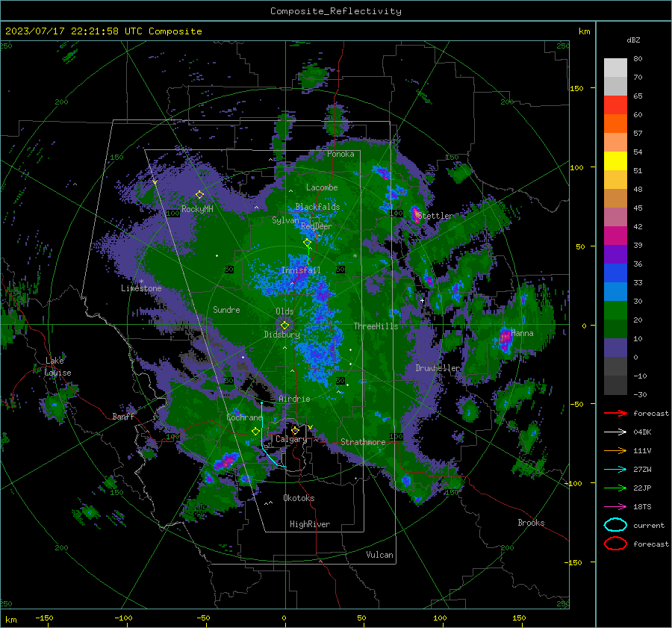Select the 80 dBZ light gray swatch

pos(615,67)
